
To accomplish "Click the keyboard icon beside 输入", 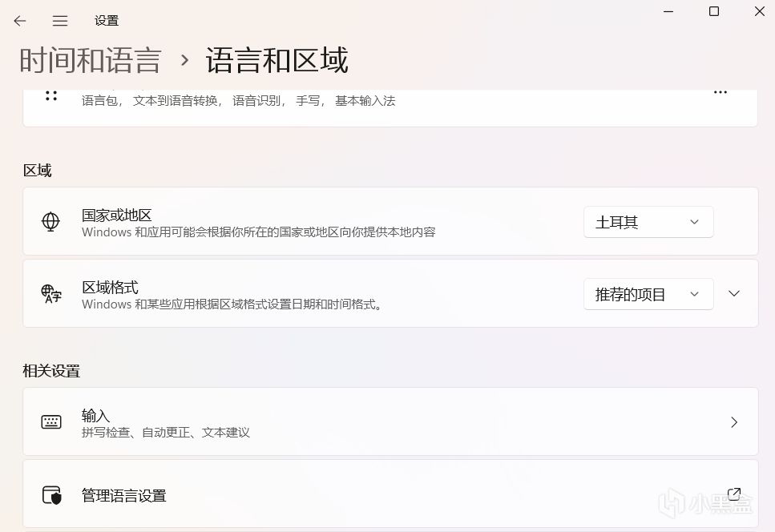I will (x=51, y=422).
